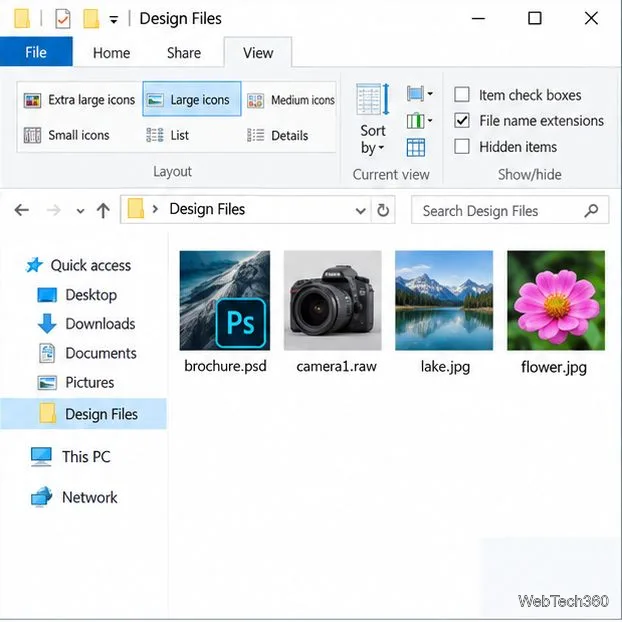The height and width of the screenshot is (622, 622).
Task: Minimize the Design Files window
Action: pos(478,18)
